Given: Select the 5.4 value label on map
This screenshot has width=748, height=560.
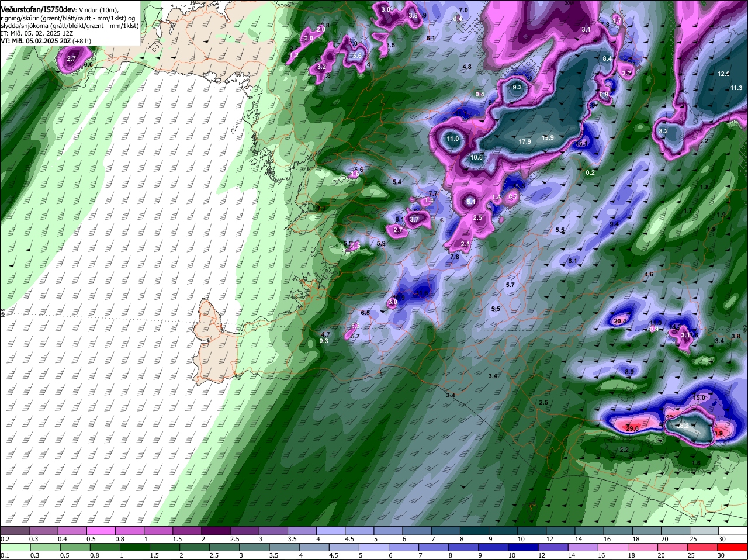Looking at the screenshot, I should coord(397,182).
